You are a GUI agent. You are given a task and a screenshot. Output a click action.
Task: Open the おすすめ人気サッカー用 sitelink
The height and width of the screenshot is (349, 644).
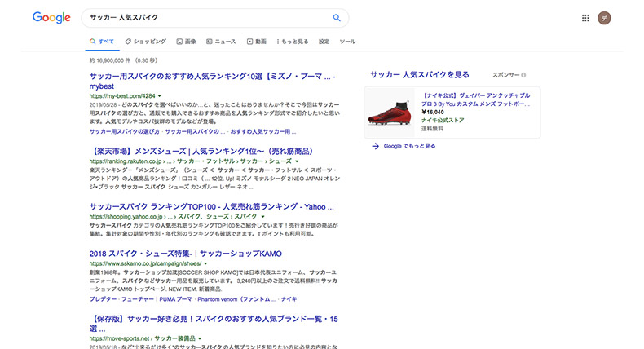click(262, 131)
